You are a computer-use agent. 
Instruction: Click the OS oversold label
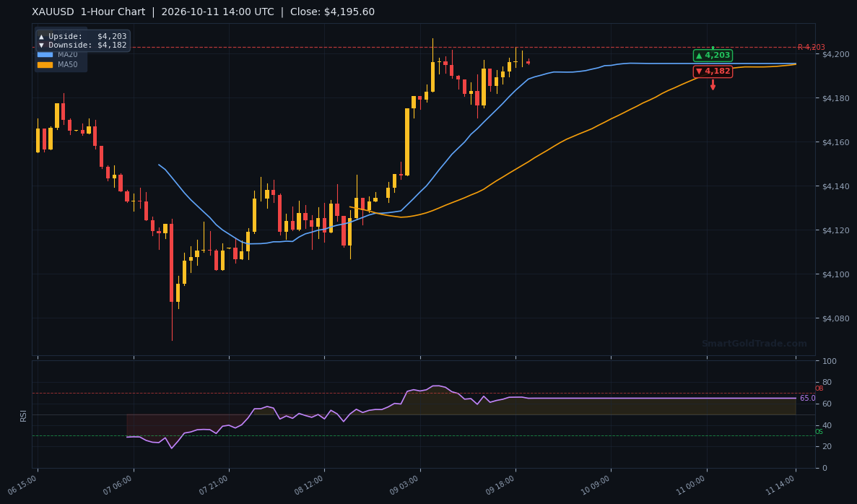coord(819,432)
